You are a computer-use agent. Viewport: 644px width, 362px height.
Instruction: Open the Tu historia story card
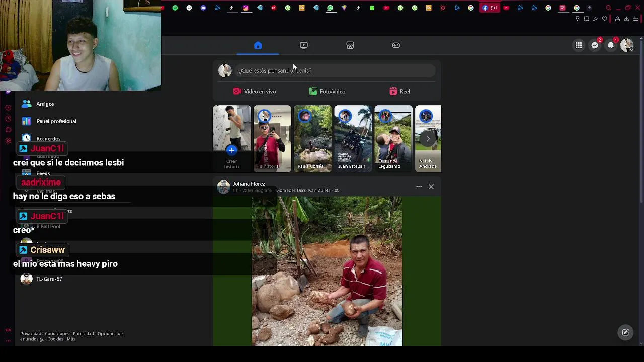coord(272,139)
